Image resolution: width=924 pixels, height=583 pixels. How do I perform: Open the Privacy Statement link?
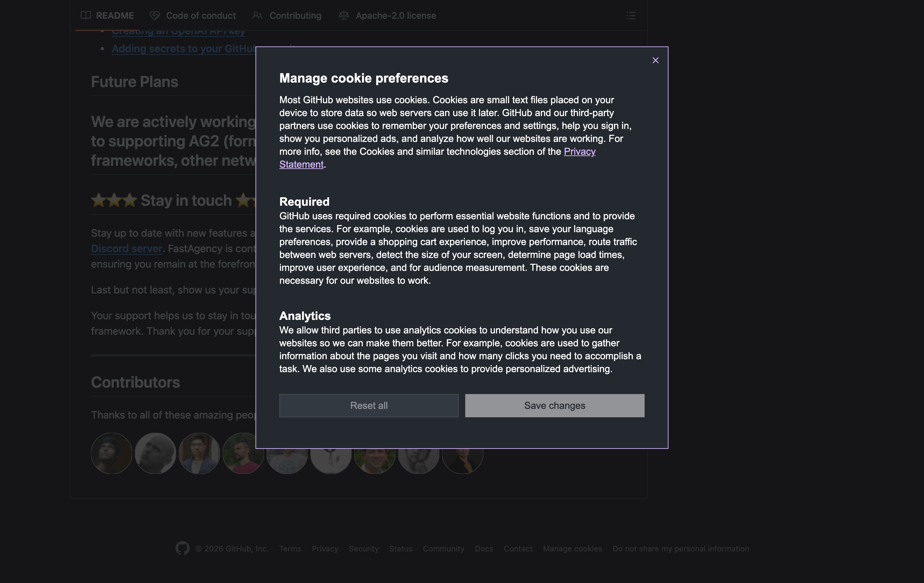(579, 152)
